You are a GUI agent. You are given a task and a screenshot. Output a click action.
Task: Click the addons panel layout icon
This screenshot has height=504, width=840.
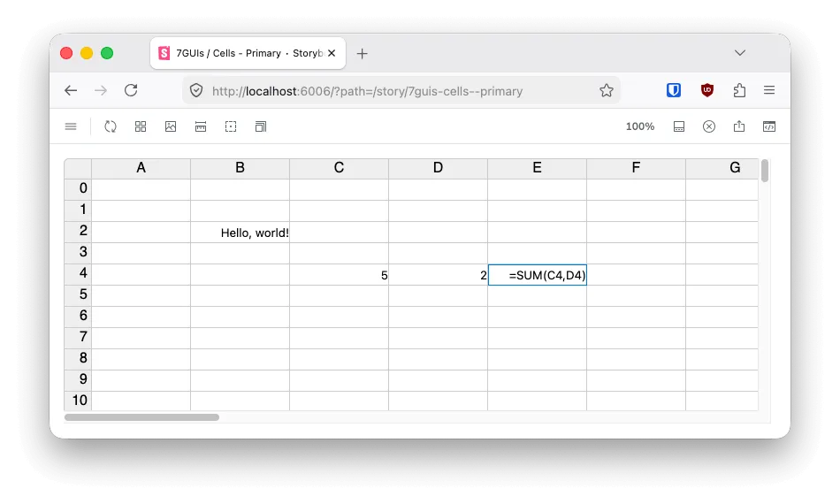click(x=679, y=126)
